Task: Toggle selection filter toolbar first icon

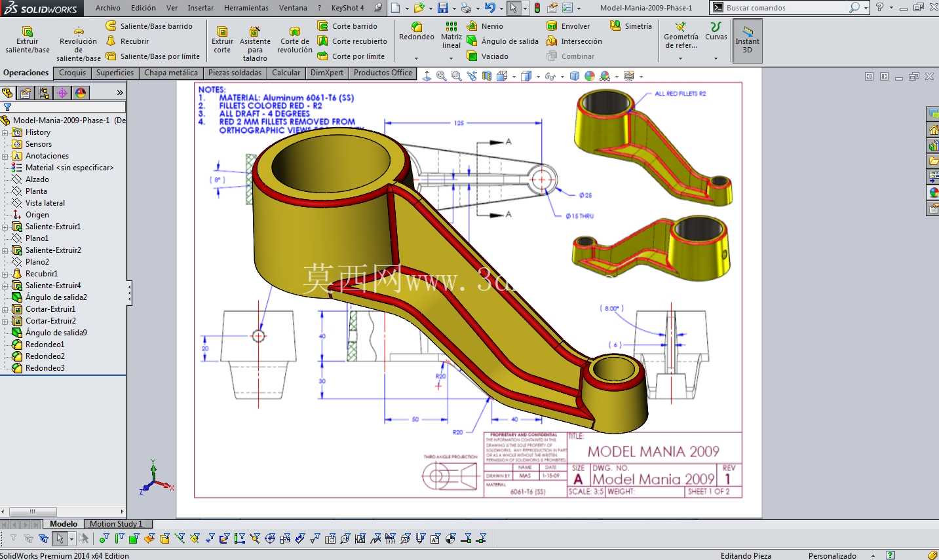Action: coord(13,539)
